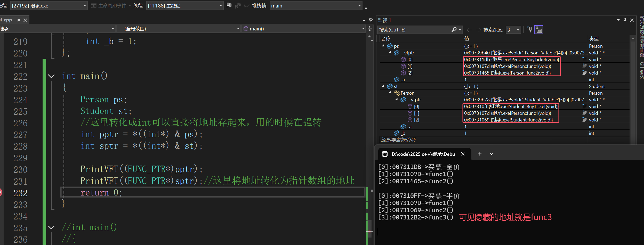This screenshot has width=644, height=245.
Task: Click view-source icon on Student::BuyTicket row
Action: 584,106
